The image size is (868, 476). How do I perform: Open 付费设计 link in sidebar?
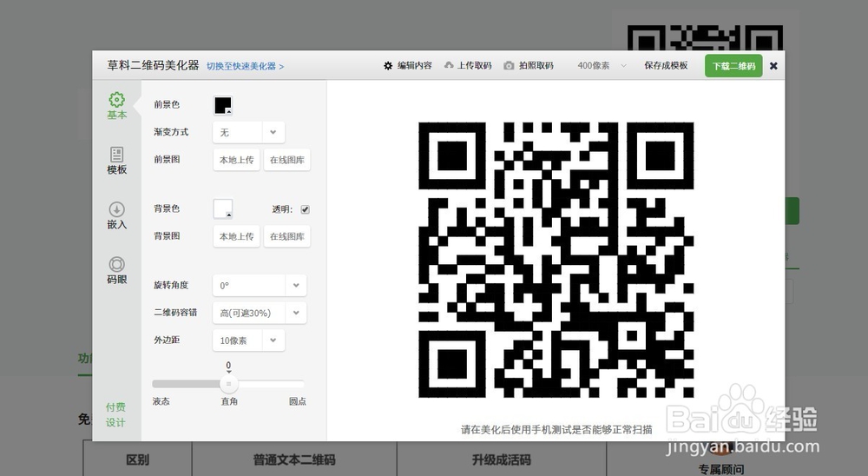(x=115, y=414)
